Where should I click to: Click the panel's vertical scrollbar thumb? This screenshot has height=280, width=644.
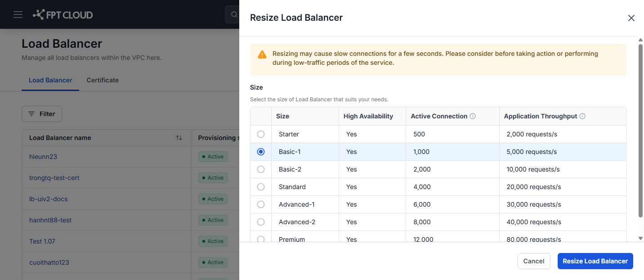[641, 131]
